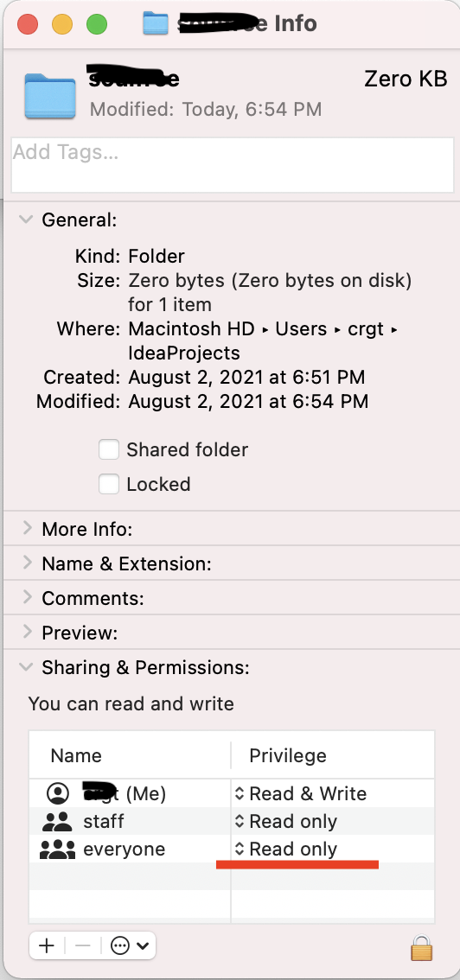
Task: Select the everyone group icon
Action: (57, 849)
